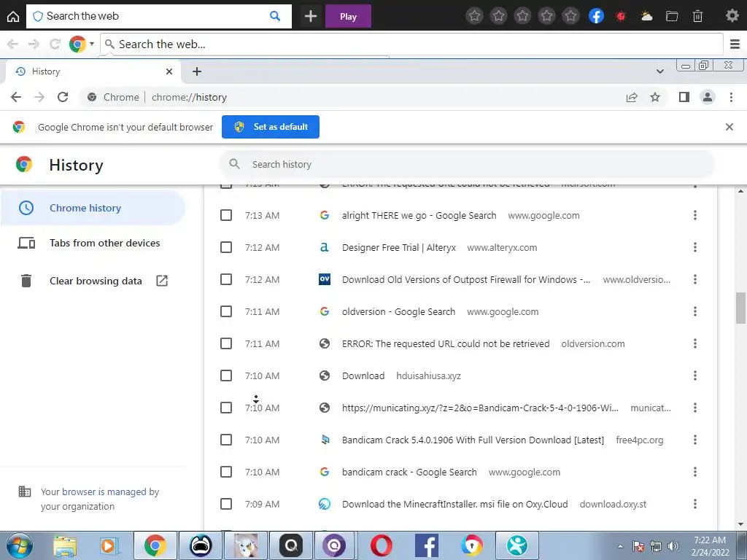Viewport: 747px width, 560px height.
Task: Open Chrome's three-dot main menu
Action: (x=731, y=97)
